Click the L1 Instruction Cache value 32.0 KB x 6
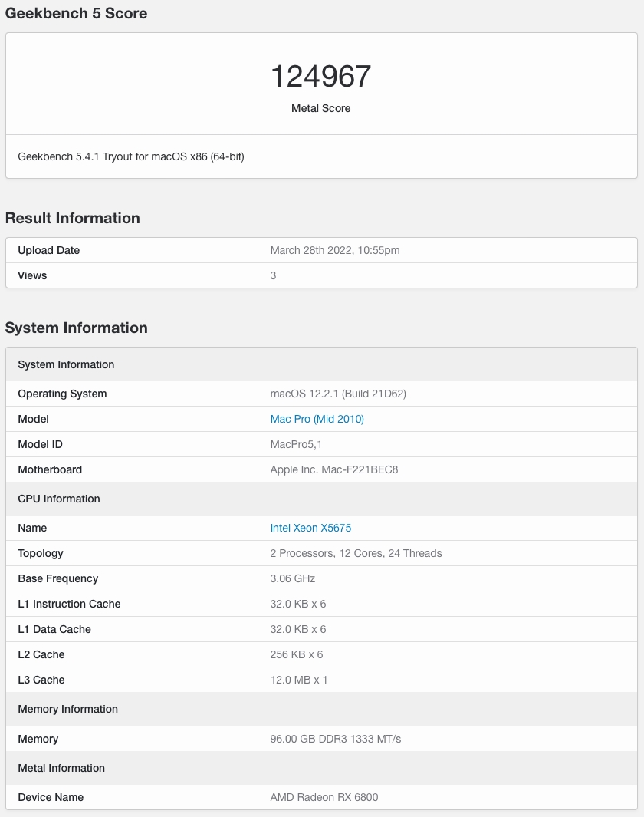Screen dimensions: 644x817 point(297,604)
